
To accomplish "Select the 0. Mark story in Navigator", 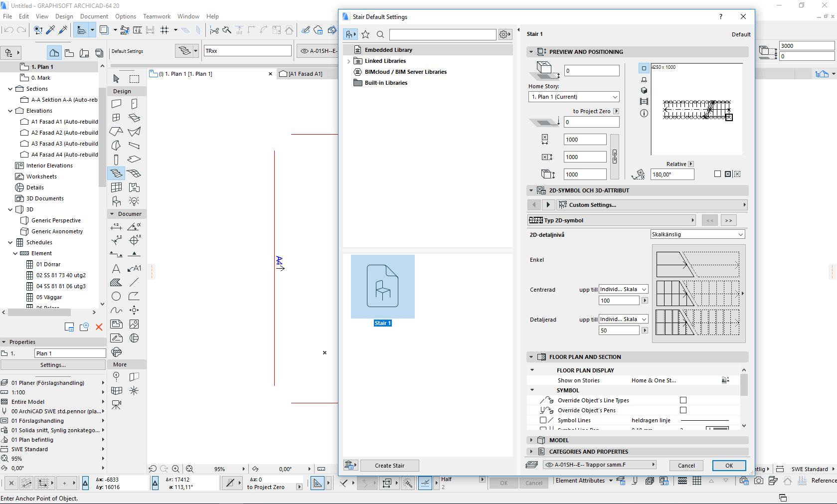I will 41,78.
